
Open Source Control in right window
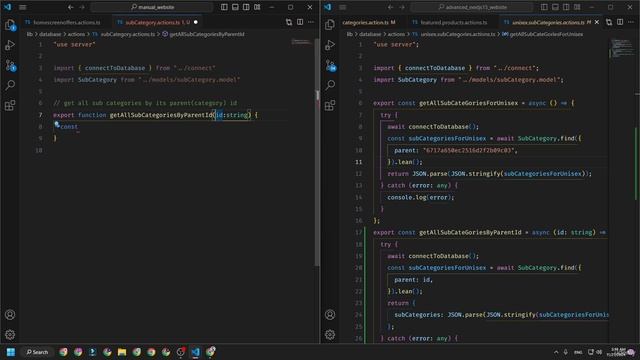pyautogui.click(x=331, y=65)
